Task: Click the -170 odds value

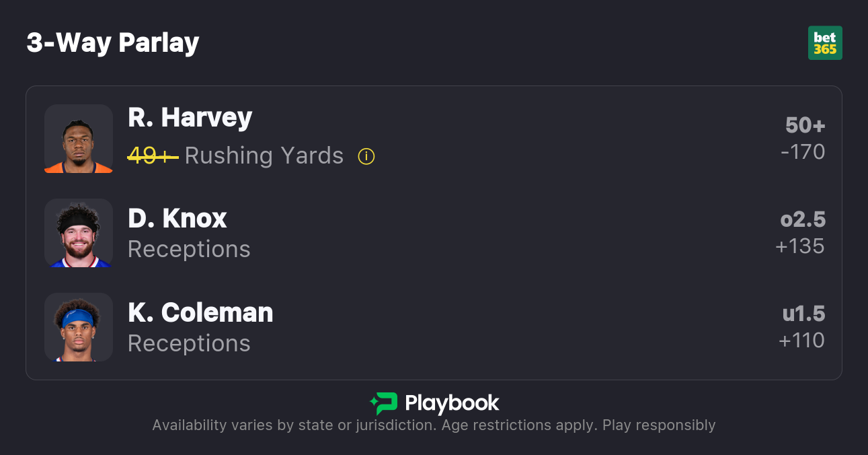Action: tap(803, 152)
